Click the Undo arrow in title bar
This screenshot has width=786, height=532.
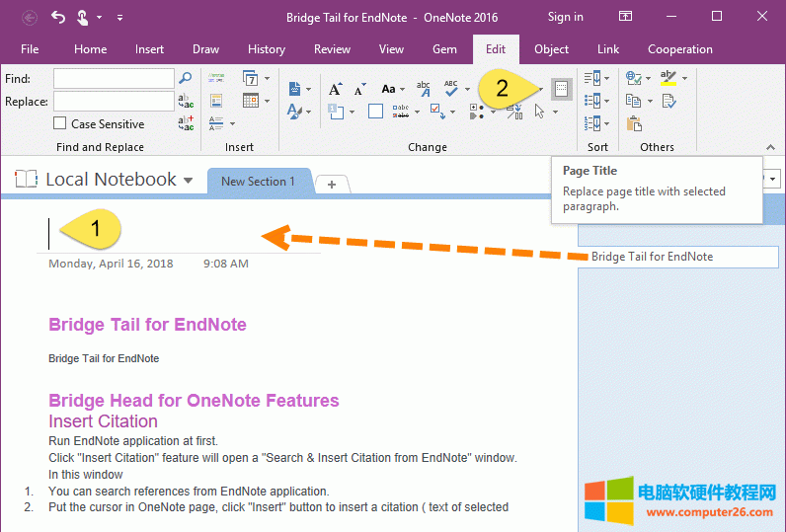coord(57,17)
